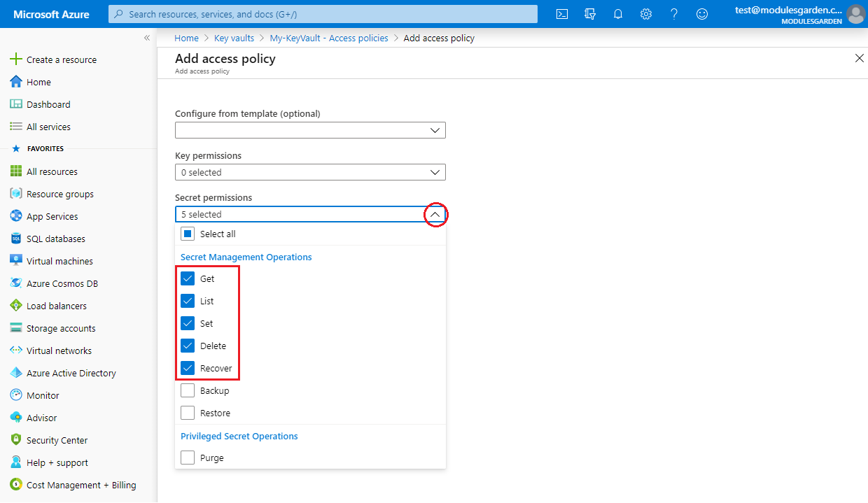868x503 pixels.
Task: Open the Directory and subscription filter icon
Action: (x=590, y=14)
